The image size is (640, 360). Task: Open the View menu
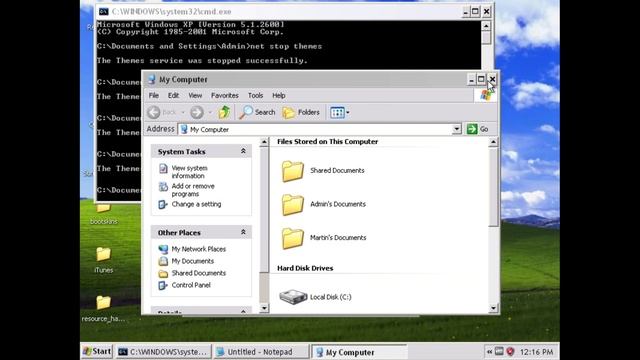(x=195, y=96)
